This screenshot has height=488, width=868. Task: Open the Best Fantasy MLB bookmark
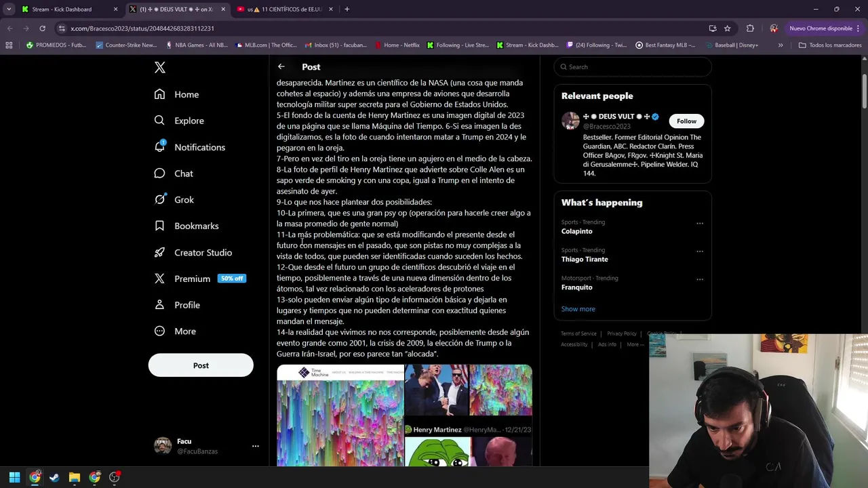coord(666,45)
